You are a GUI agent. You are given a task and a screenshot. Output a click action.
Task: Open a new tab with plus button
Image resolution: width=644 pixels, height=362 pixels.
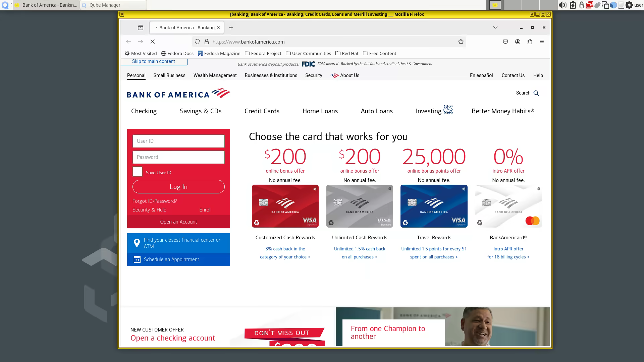point(231,28)
